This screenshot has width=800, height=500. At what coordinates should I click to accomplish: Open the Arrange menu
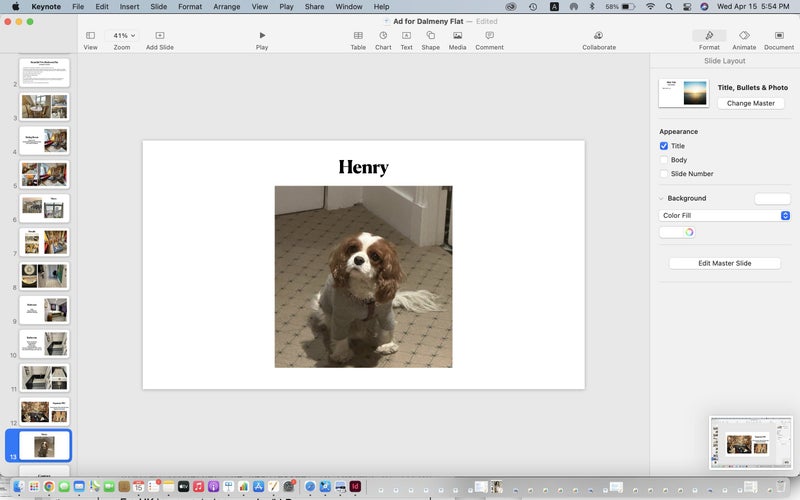tap(226, 7)
